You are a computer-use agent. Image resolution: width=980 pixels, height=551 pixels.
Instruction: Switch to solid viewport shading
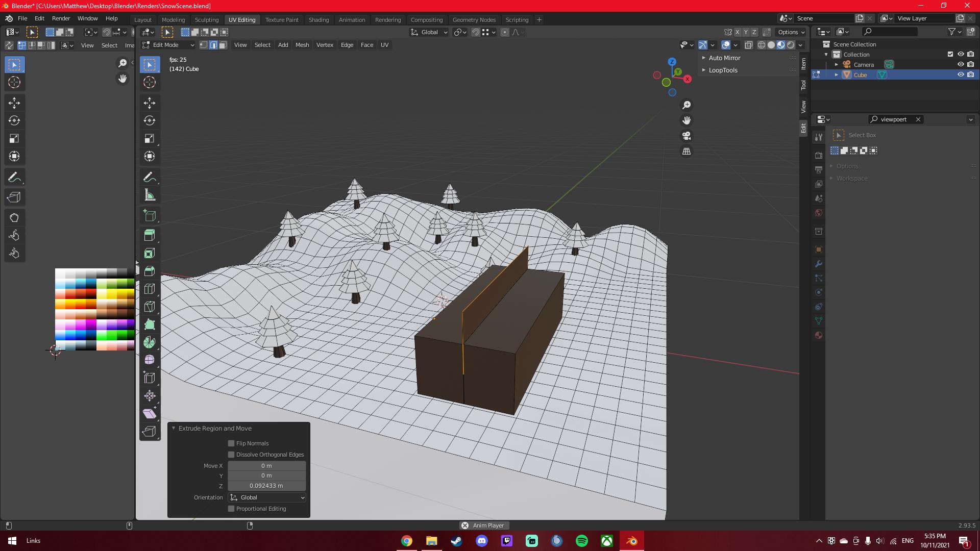(x=771, y=45)
